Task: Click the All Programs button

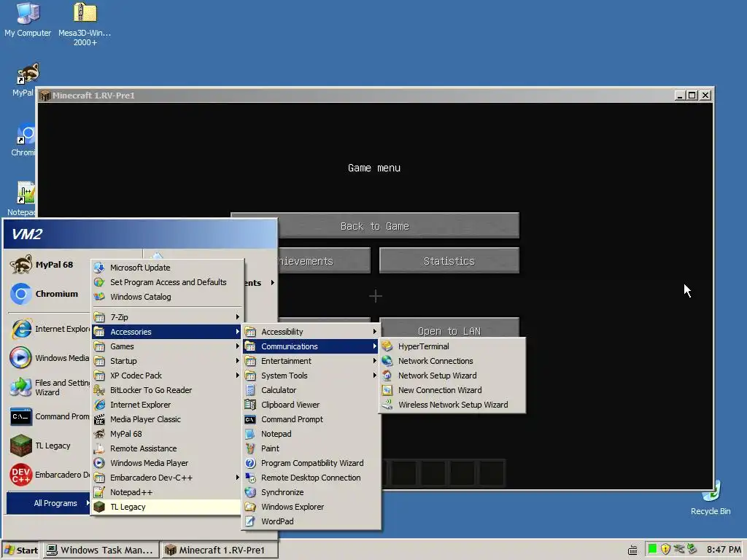Action: (x=49, y=503)
